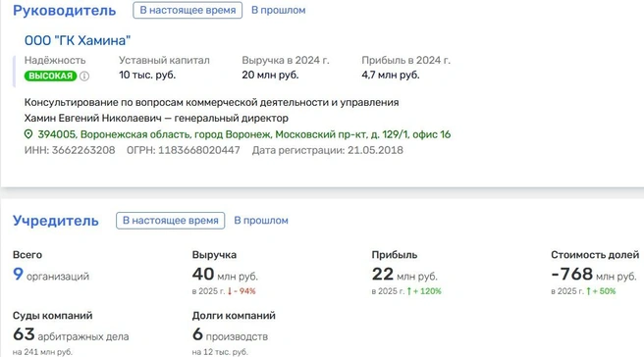Viewport: 644px width, 357px height.
Task: Click 'Хамин Евгений Николаевич — генеральный директор'
Action: point(156,118)
